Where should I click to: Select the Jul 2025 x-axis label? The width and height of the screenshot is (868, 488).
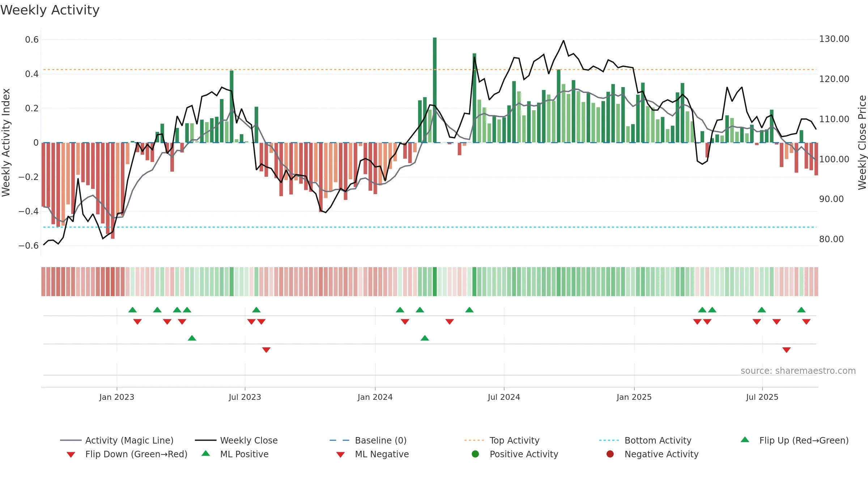tap(762, 397)
